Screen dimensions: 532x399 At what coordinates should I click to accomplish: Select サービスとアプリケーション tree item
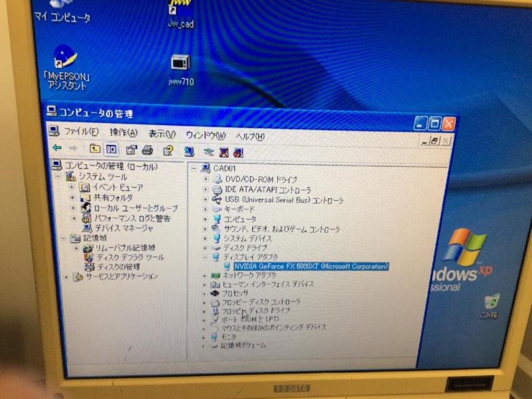(x=121, y=277)
